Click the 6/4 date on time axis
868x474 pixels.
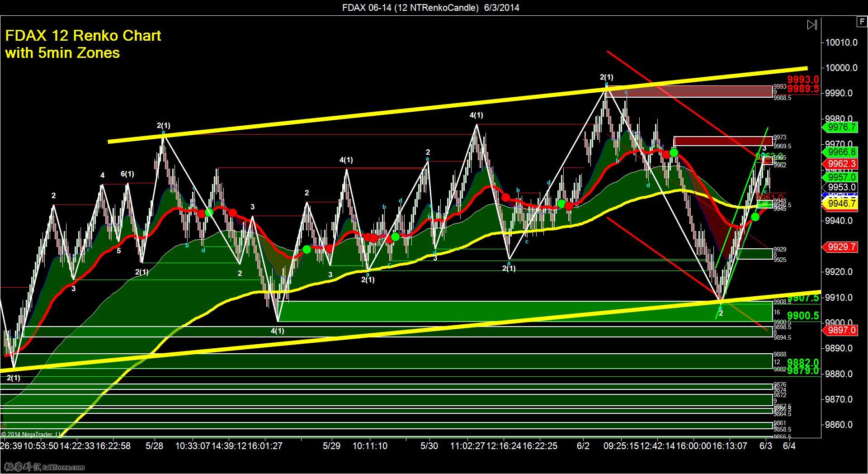click(x=789, y=446)
